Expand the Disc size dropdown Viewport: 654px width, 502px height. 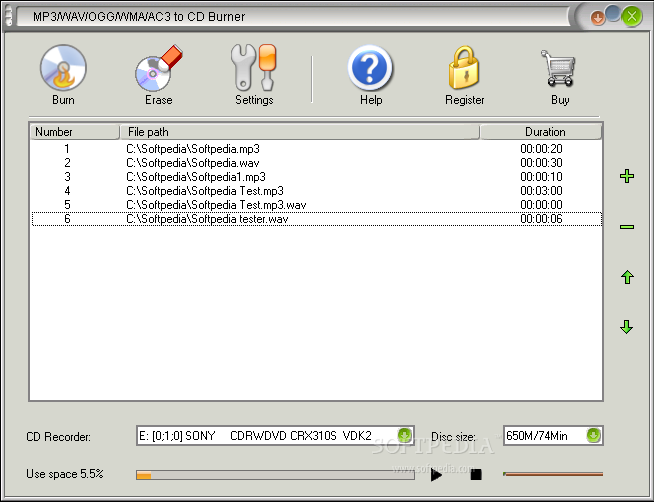[x=593, y=435]
